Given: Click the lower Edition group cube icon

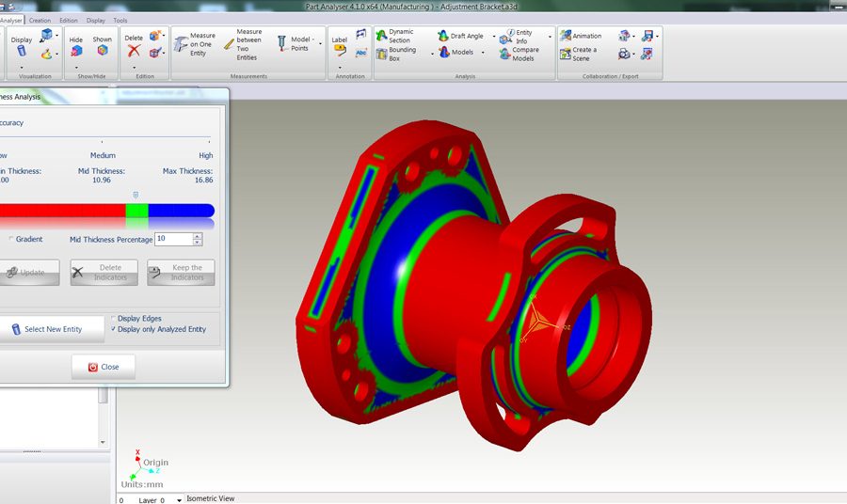Looking at the screenshot, I should 155,53.
